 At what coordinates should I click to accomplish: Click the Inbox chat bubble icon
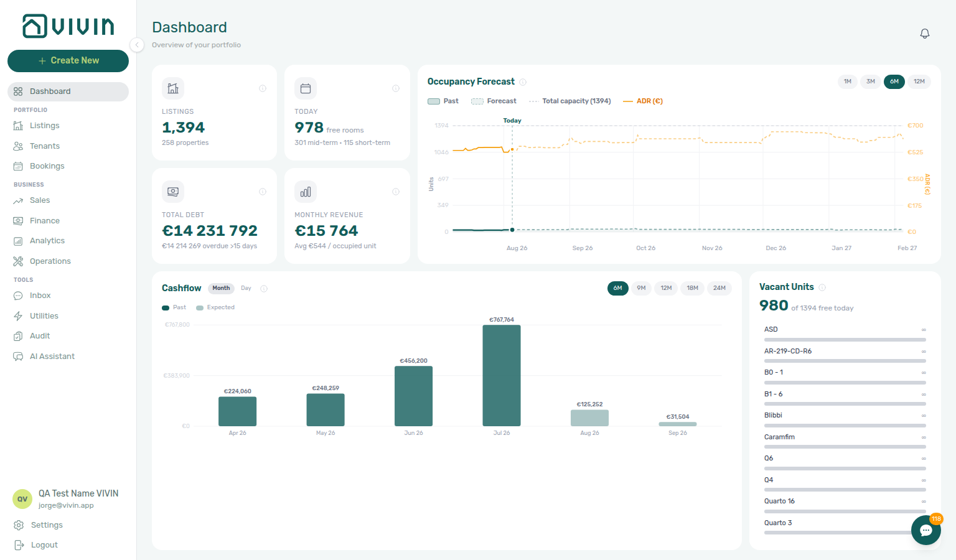[x=18, y=296]
